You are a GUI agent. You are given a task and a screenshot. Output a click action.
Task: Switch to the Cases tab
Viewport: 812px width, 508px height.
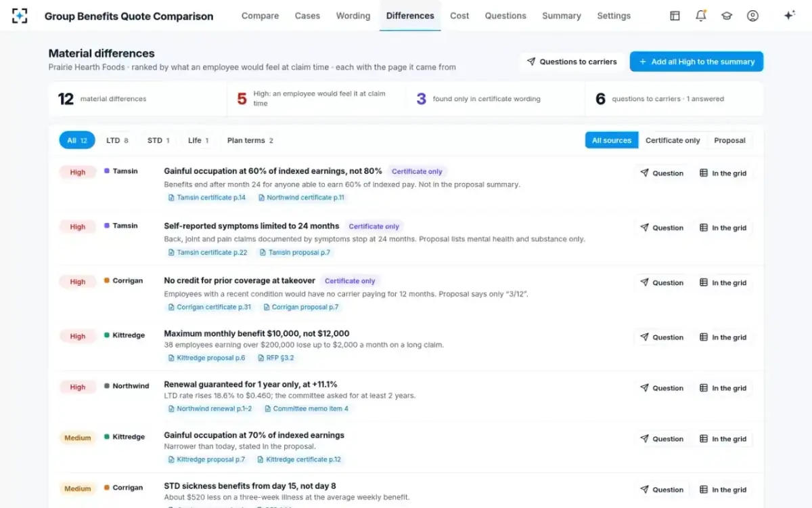point(307,16)
